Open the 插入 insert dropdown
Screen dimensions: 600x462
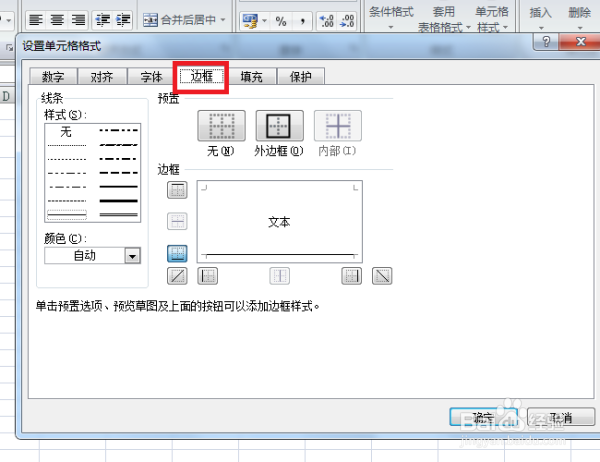(540, 17)
